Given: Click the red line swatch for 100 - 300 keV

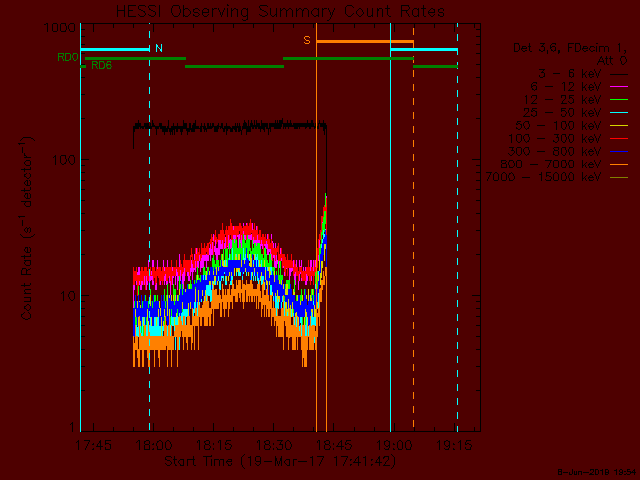Looking at the screenshot, I should point(619,139).
